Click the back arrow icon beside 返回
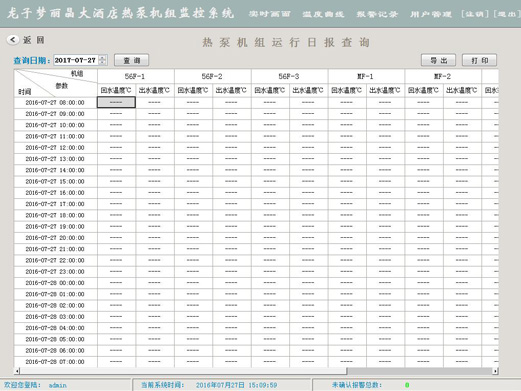Image resolution: width=521 pixels, height=391 pixels. pos(13,40)
